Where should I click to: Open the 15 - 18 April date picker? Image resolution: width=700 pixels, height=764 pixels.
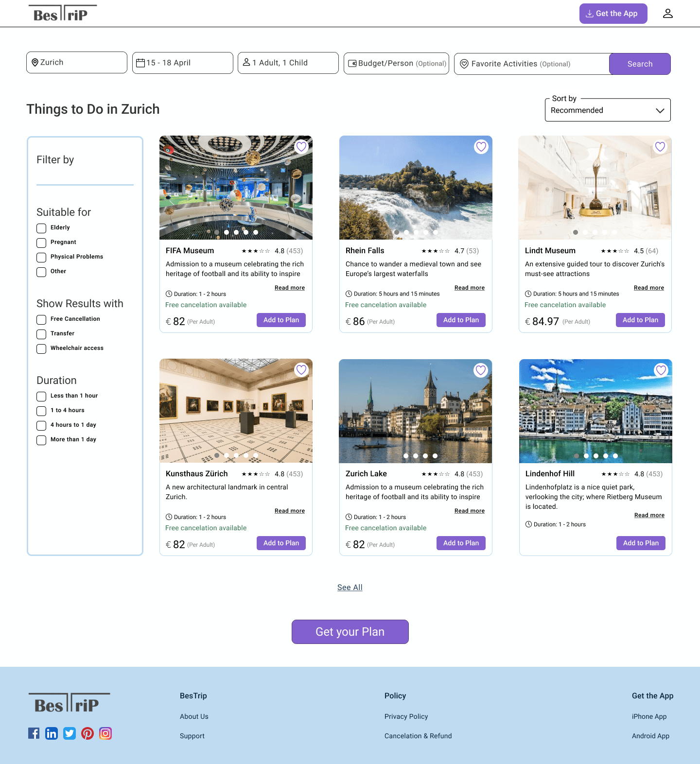(x=183, y=63)
